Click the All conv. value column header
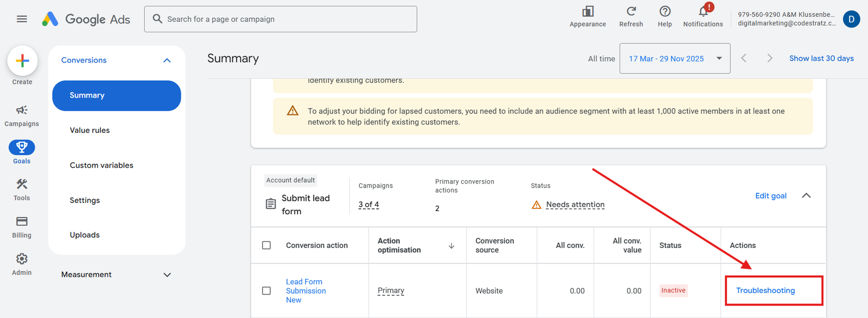Viewport: 868px width, 318px height. pyautogui.click(x=627, y=245)
